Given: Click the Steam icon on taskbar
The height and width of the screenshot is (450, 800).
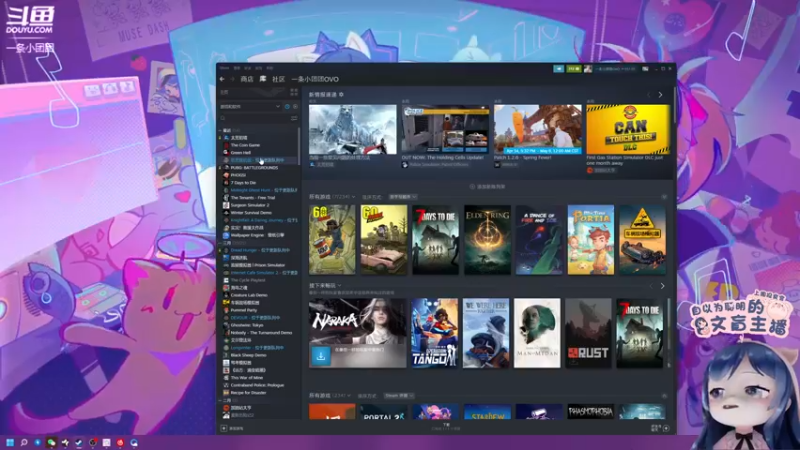Looking at the screenshot, I should (x=79, y=442).
